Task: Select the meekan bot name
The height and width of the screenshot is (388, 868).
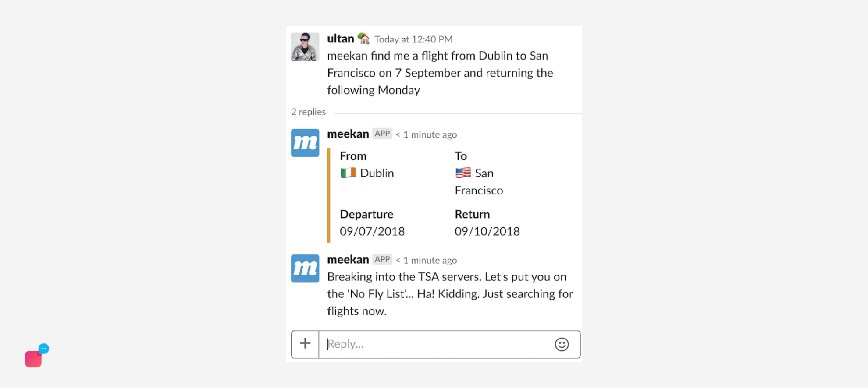Action: [x=348, y=134]
